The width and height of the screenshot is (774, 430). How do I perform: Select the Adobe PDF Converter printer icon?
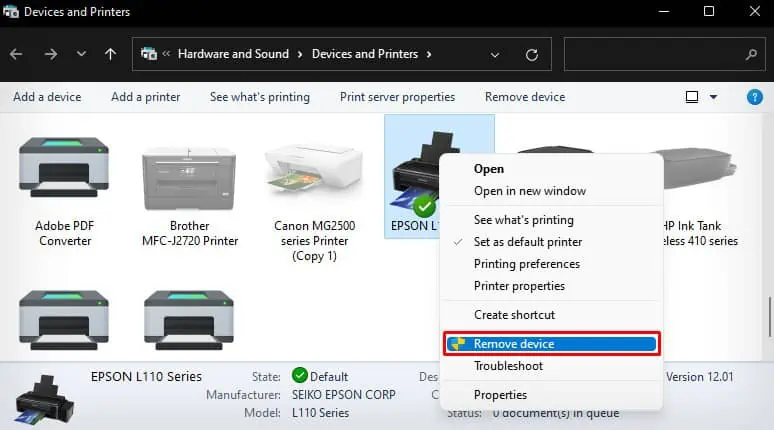tap(64, 170)
